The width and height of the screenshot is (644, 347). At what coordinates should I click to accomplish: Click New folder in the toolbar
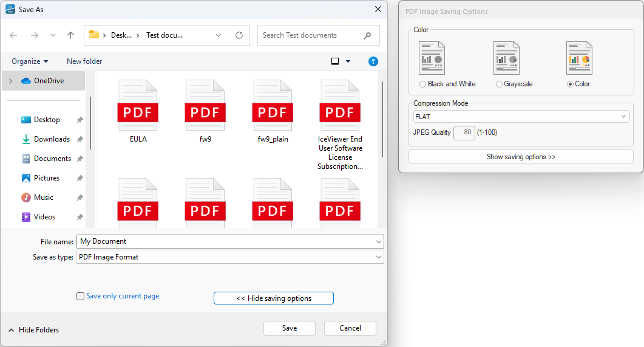84,61
